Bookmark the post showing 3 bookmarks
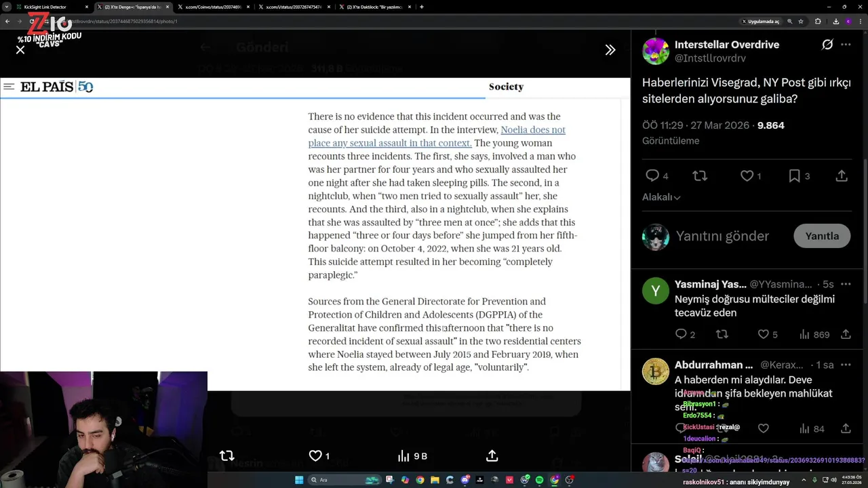The height and width of the screenshot is (488, 868). 799,176
